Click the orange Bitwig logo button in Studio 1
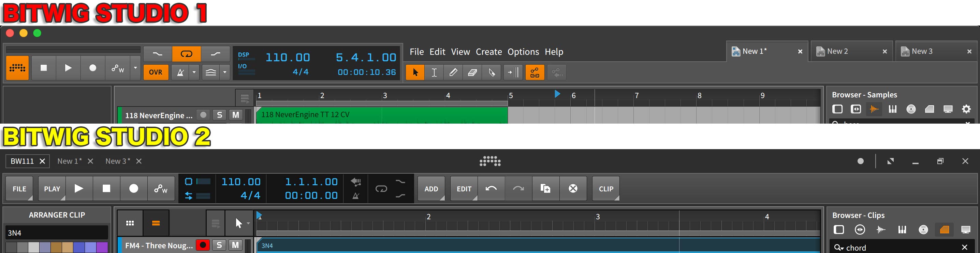The height and width of the screenshot is (253, 980). (17, 68)
